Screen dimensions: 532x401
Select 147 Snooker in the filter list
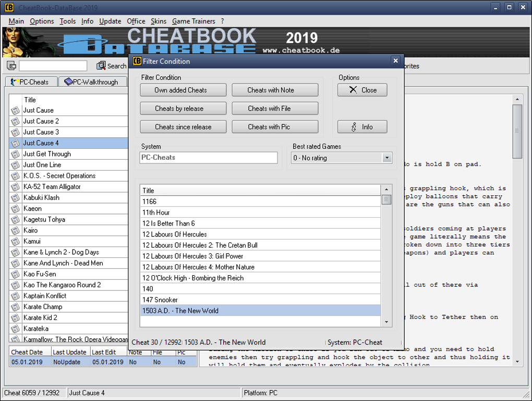[260, 300]
